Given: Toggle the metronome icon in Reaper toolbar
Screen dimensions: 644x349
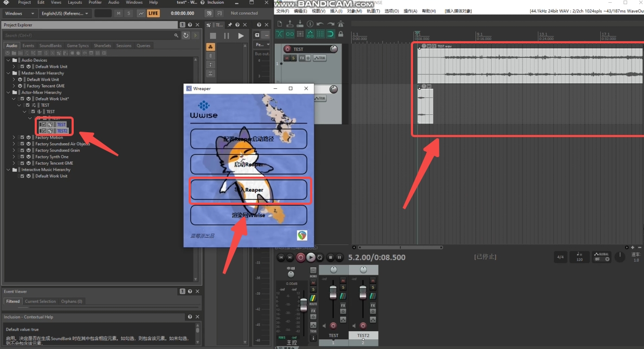Looking at the screenshot, I should [x=340, y=24].
